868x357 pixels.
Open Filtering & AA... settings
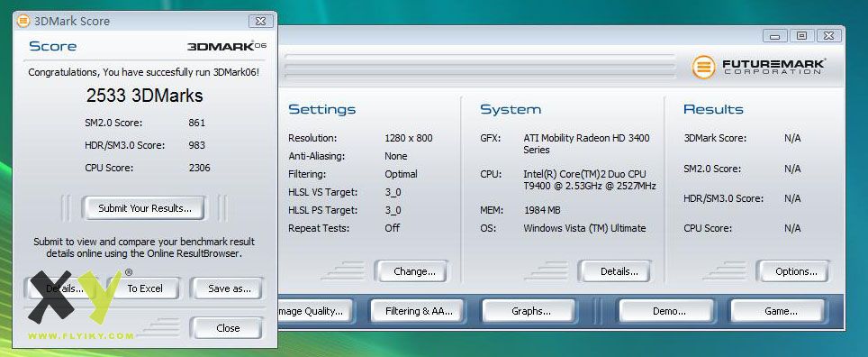[419, 311]
